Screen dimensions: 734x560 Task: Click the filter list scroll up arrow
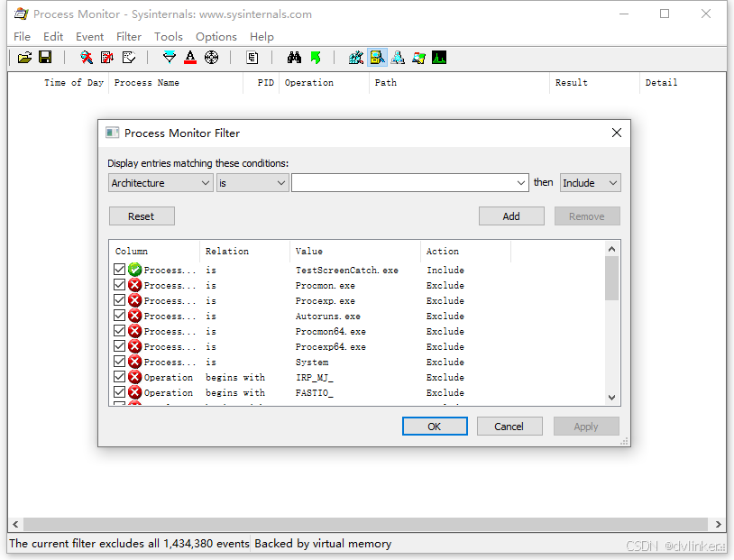pyautogui.click(x=611, y=249)
